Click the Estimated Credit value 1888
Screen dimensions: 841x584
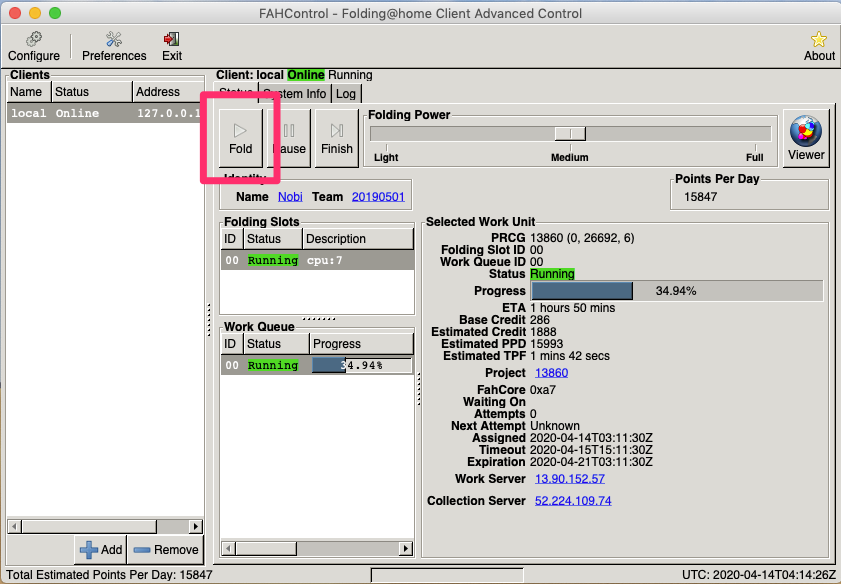click(543, 332)
